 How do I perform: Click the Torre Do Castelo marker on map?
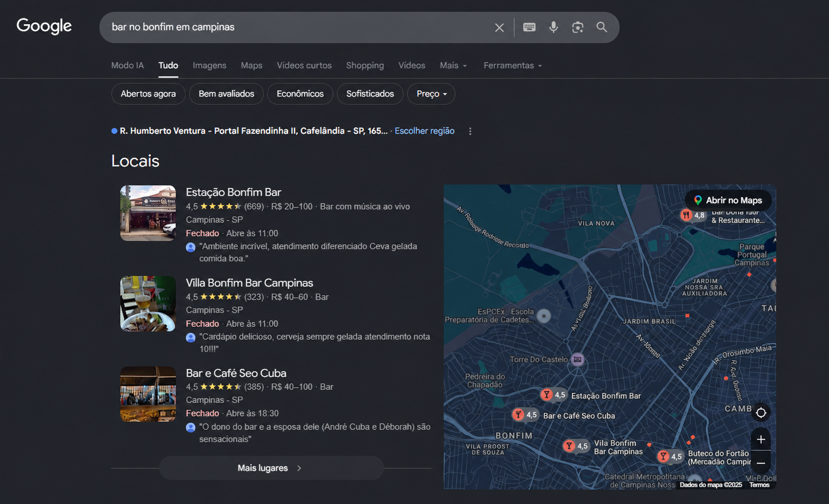pos(577,359)
